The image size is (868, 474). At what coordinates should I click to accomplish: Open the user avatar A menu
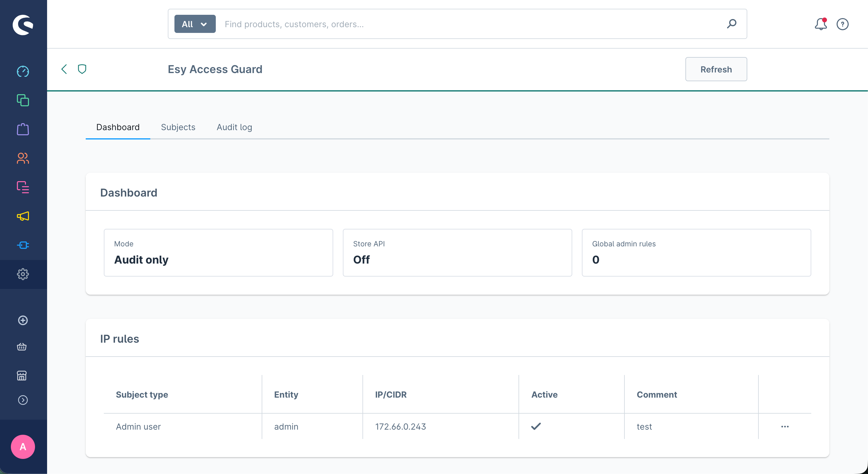(x=23, y=447)
